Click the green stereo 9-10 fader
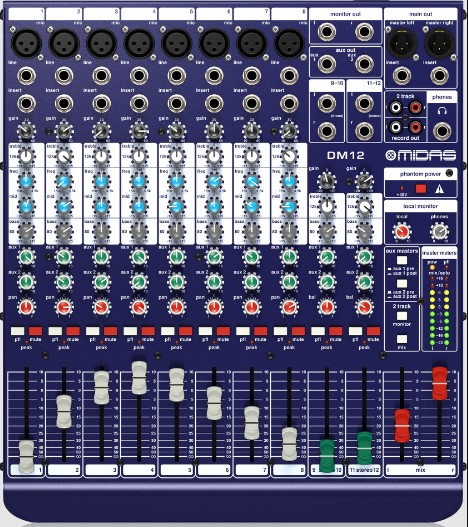This screenshot has height=527, width=468. click(x=327, y=456)
